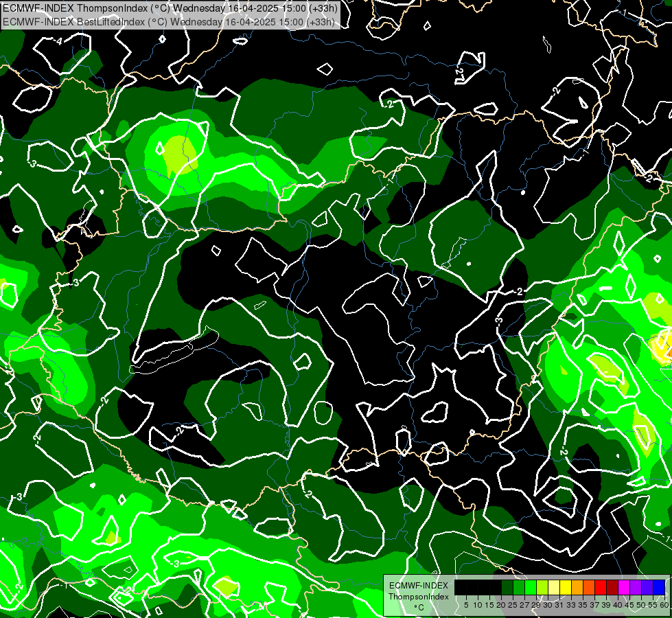
Task: Click legend tick value '25'
Action: pos(513,605)
